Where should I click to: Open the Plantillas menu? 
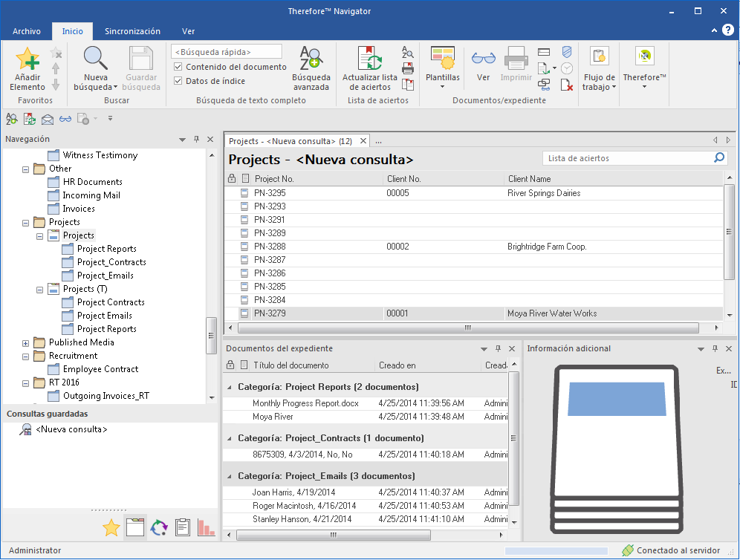442,68
